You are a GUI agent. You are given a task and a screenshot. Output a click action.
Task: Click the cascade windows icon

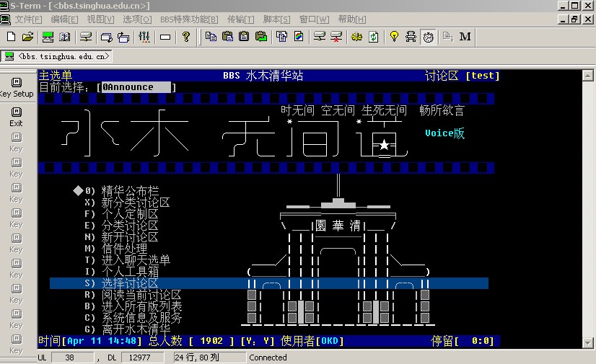107,37
